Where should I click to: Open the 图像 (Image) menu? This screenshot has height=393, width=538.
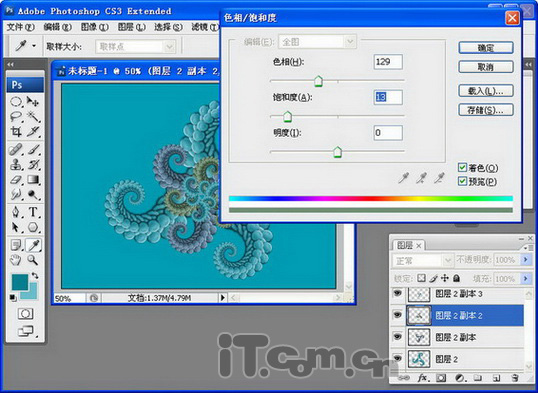point(95,27)
